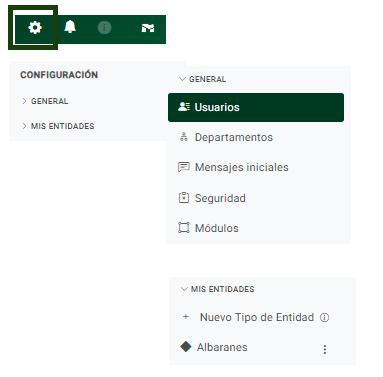This screenshot has width=383, height=377.
Task: Click the plus icon for new entity type
Action: 186,317
